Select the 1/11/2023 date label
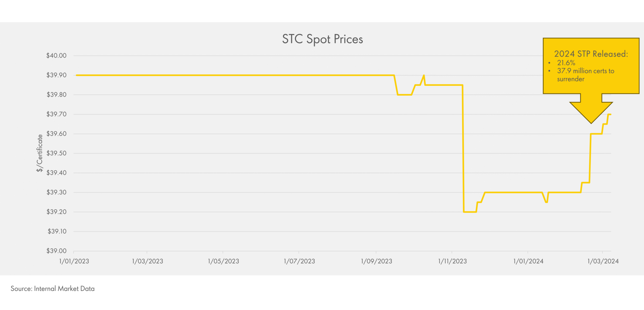644x310 pixels. [x=452, y=261]
